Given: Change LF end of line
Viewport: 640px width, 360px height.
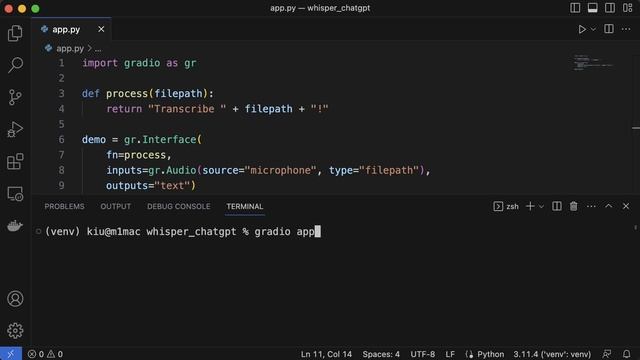Looking at the screenshot, I should (450, 354).
